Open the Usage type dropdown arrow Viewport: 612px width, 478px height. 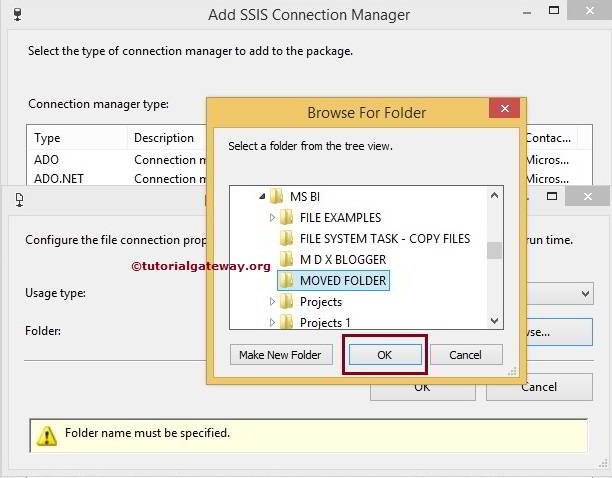click(585, 293)
